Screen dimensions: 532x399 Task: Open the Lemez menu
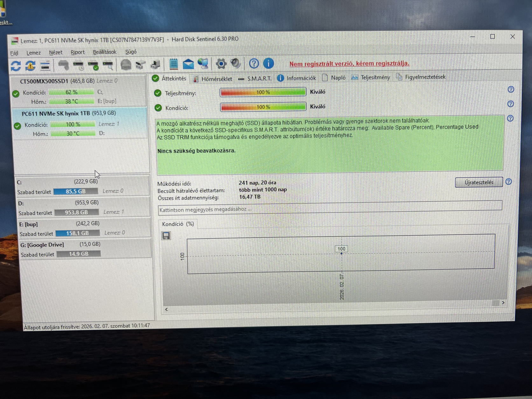pos(33,53)
